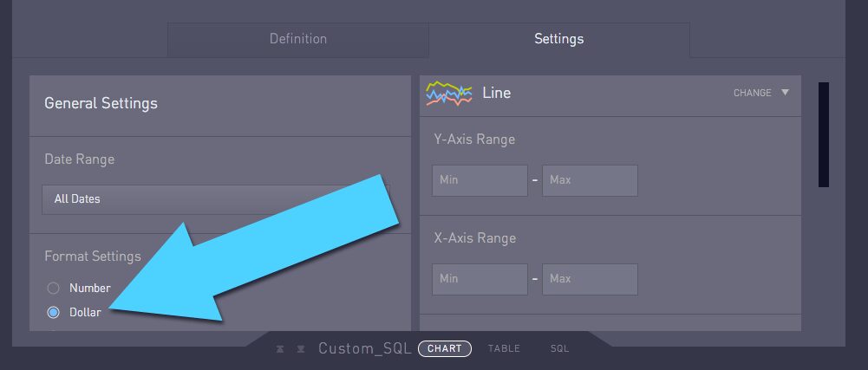868x370 pixels.
Task: Open the All Dates date range dropdown
Action: tap(216, 199)
